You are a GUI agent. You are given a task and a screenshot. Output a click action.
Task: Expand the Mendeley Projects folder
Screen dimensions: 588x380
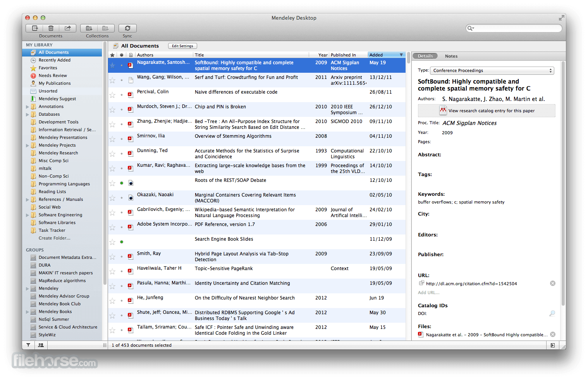point(28,145)
